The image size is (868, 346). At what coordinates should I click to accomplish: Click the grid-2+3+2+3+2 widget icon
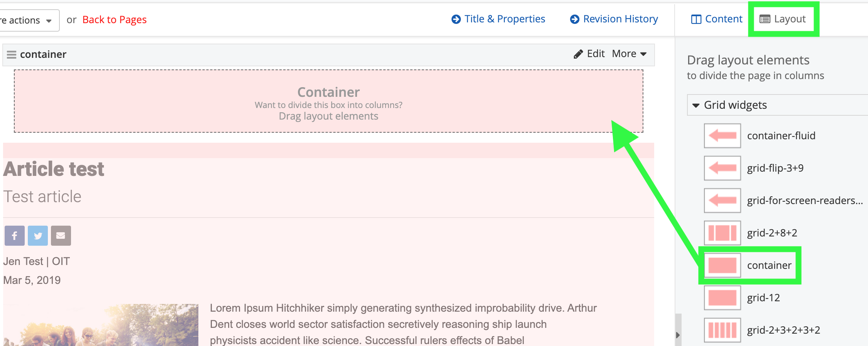coord(722,330)
